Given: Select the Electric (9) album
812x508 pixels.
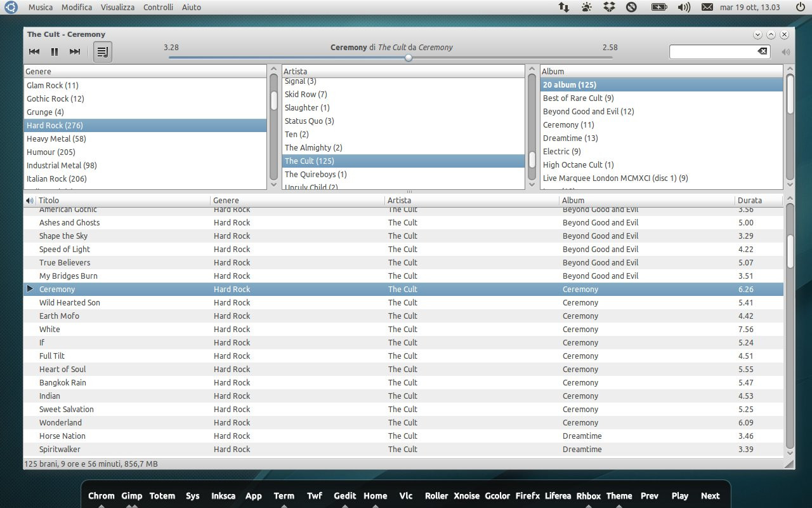Looking at the screenshot, I should [662, 151].
